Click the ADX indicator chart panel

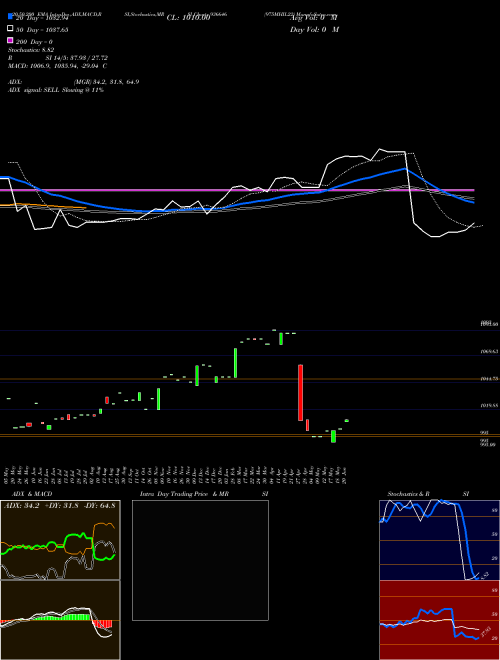tap(60, 540)
